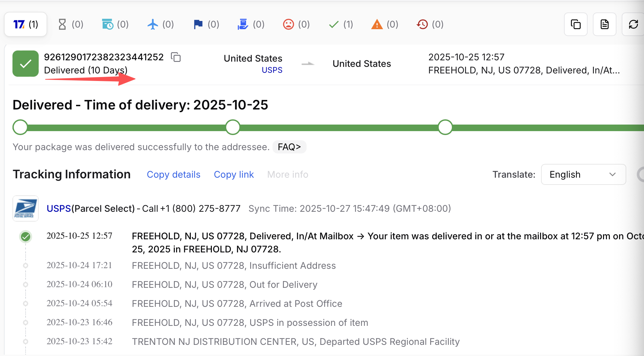The height and width of the screenshot is (356, 644).
Task: Click the USPS carrier logo
Action: click(25, 208)
